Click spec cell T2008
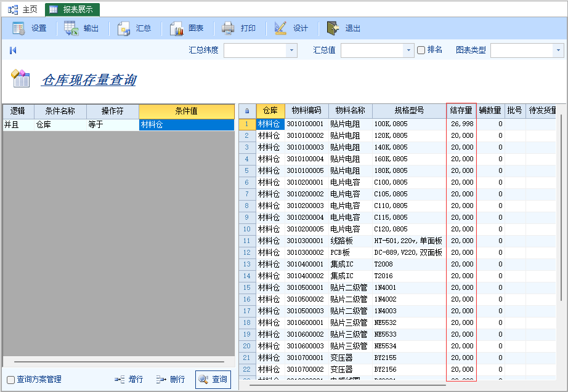The height and width of the screenshot is (392, 568). 409,264
